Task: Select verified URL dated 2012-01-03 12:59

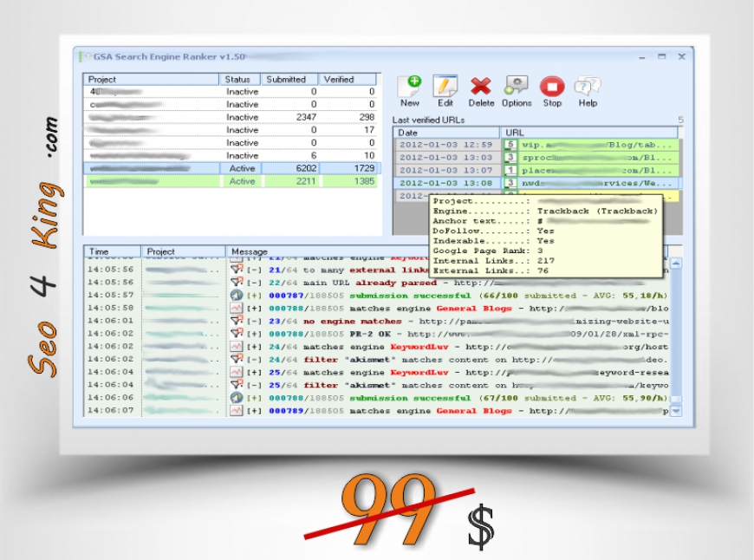Action: pos(537,144)
